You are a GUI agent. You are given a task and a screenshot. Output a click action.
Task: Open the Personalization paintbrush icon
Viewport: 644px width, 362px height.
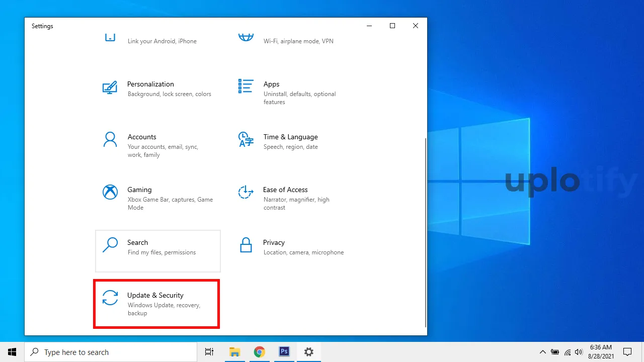click(110, 87)
